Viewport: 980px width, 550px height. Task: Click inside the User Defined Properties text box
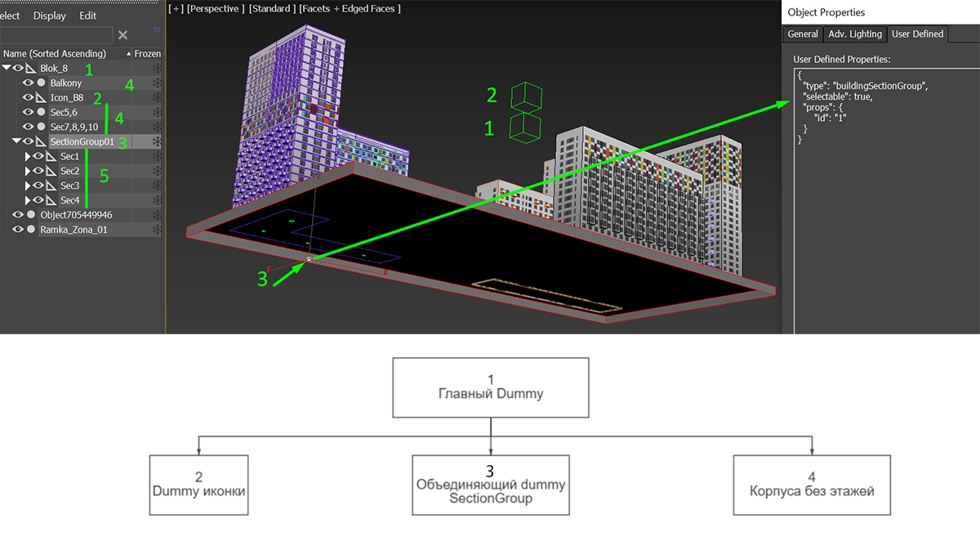pos(886,200)
